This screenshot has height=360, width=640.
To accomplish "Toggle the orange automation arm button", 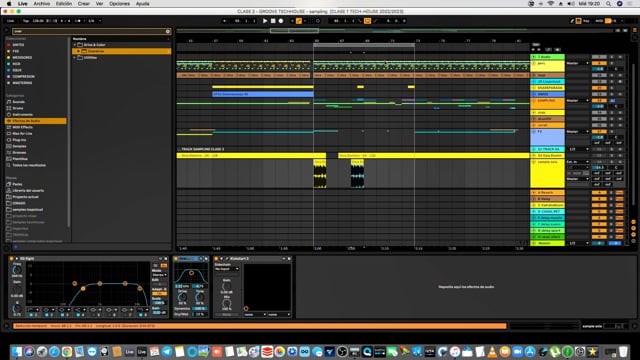I will pos(299,21).
